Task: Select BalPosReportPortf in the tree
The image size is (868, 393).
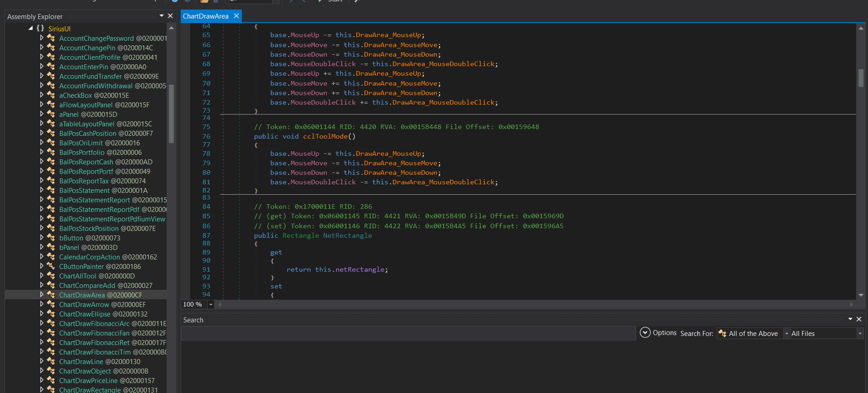Action: 105,171
